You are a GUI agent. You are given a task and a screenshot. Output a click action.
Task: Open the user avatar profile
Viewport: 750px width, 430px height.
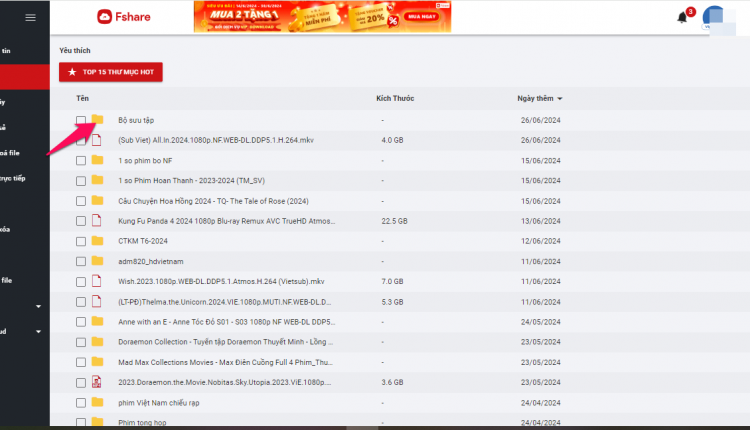click(x=714, y=17)
